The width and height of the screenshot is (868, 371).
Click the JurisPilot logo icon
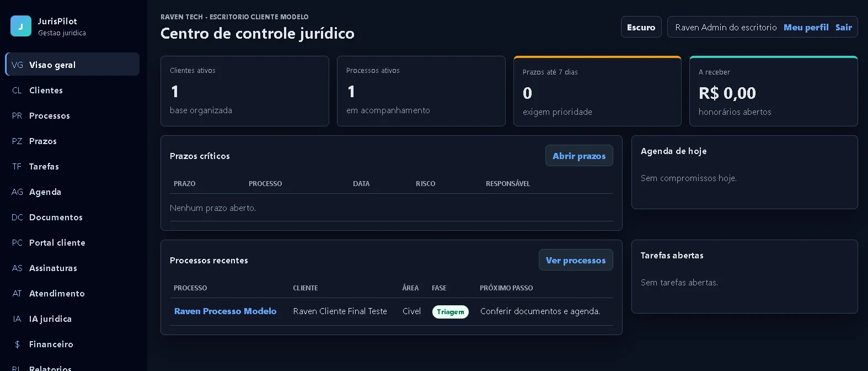point(21,26)
